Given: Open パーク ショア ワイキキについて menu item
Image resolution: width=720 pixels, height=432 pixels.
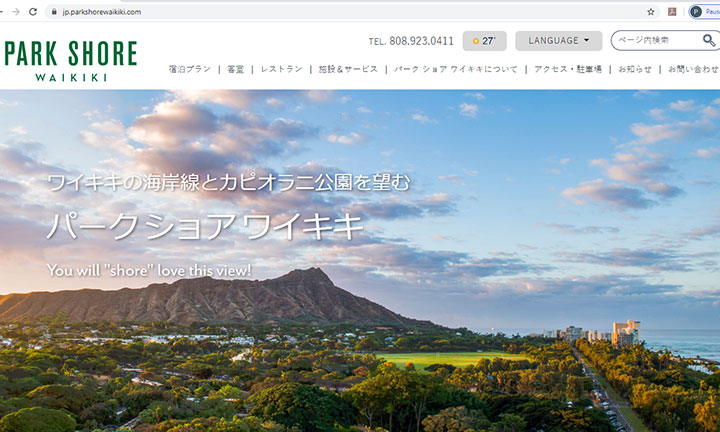Looking at the screenshot, I should 456,69.
